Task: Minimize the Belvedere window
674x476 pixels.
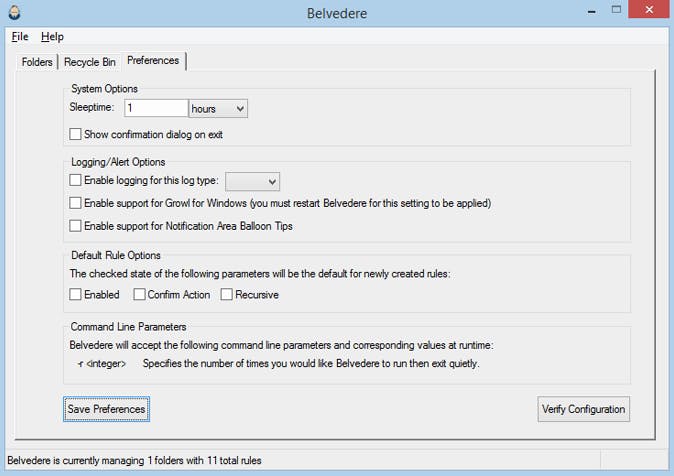Action: pyautogui.click(x=592, y=11)
